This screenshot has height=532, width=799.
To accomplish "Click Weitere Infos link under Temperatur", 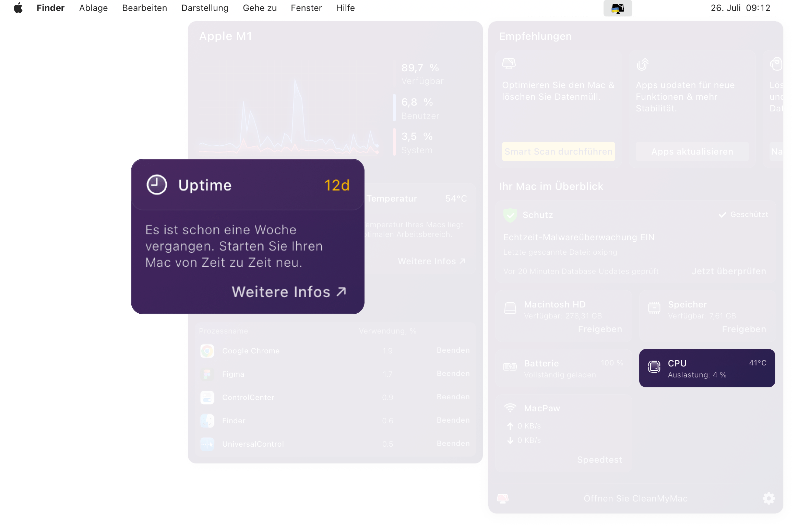I will [431, 261].
